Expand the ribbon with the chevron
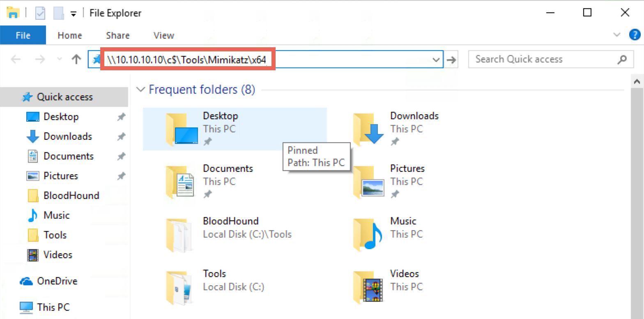This screenshot has width=644, height=319. (x=616, y=35)
